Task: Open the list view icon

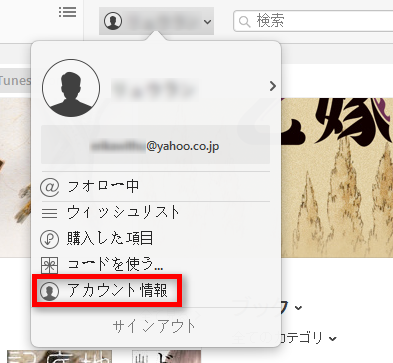Action: point(67,12)
